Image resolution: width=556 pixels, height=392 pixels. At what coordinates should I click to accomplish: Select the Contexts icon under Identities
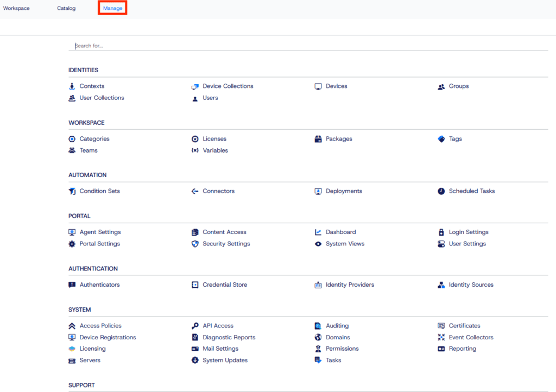[x=72, y=86]
